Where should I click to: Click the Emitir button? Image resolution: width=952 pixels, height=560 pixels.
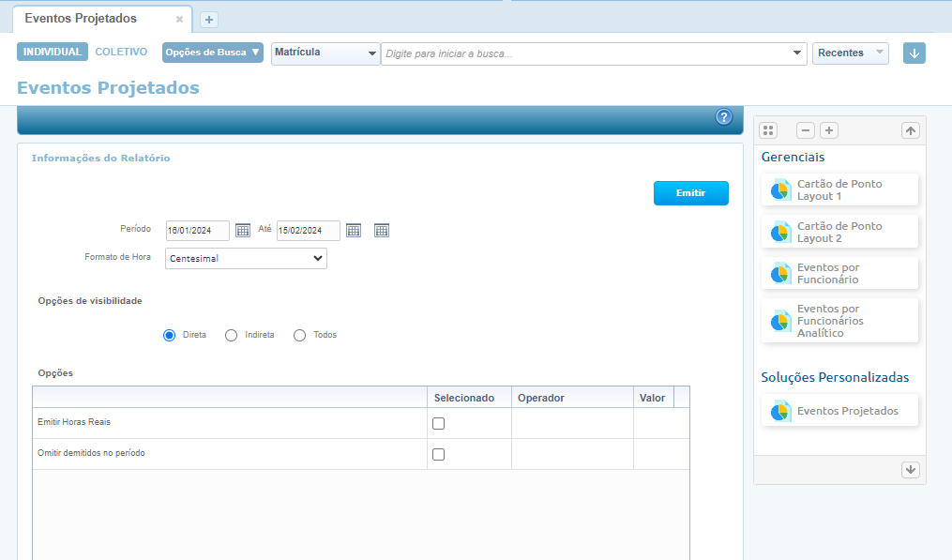[690, 193]
